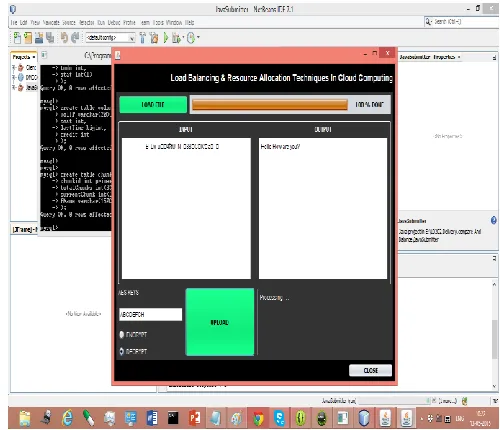Select the Projects tab
The width and height of the screenshot is (500, 430).
(24, 57)
